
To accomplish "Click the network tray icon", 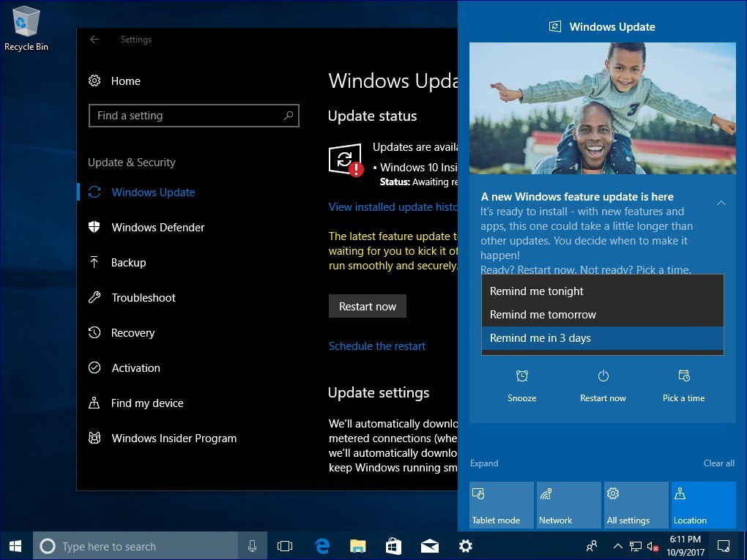I will tap(635, 546).
